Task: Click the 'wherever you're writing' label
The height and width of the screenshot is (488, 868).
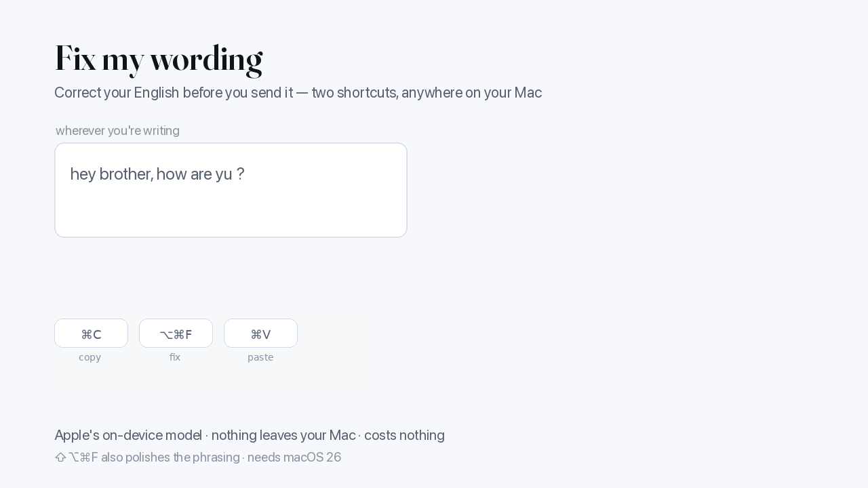Action: (117, 131)
